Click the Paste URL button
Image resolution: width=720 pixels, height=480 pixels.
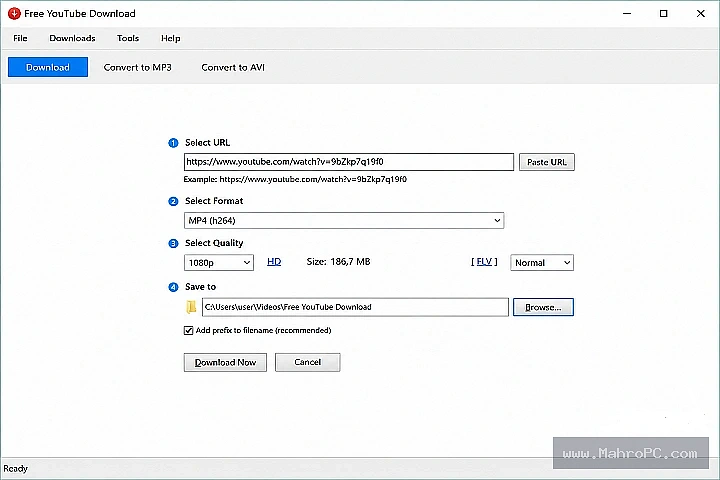[x=546, y=162]
